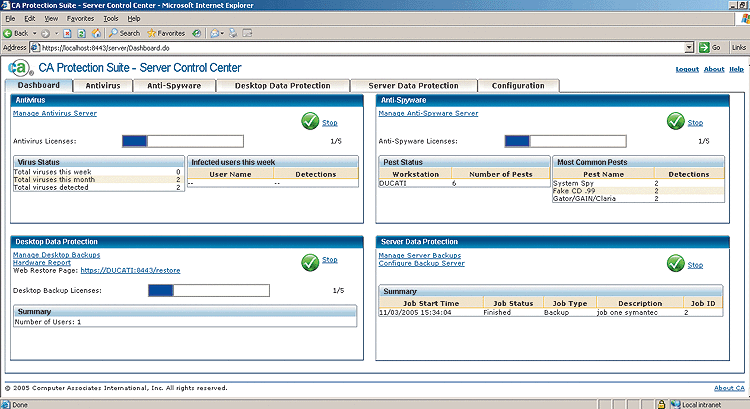Open Configure Backup Server link

point(421,263)
